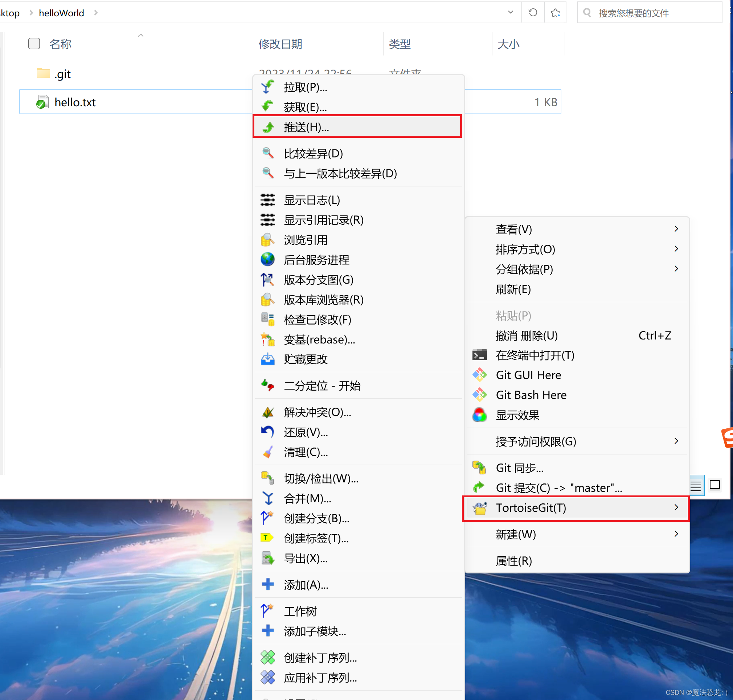Select Git 提交(C) -> "master" entry

[x=558, y=488]
